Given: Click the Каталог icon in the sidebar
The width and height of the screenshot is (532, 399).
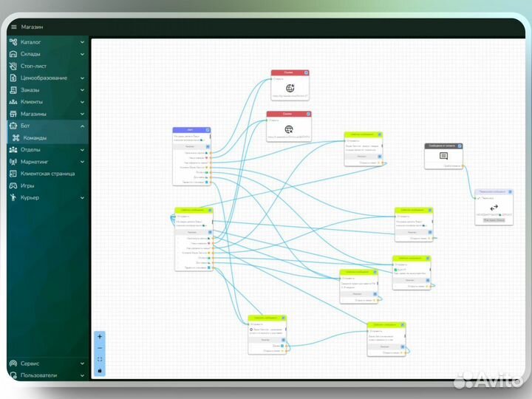Looking at the screenshot, I should pos(13,42).
